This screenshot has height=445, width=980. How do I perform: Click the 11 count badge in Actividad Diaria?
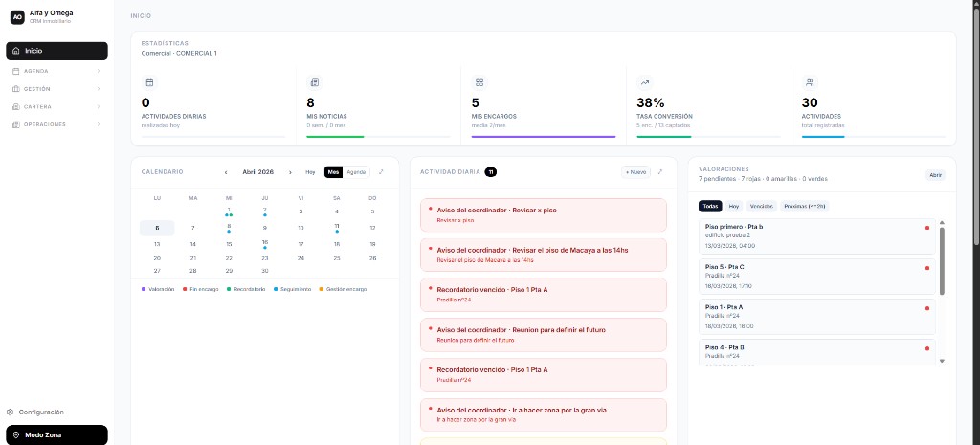click(x=491, y=172)
